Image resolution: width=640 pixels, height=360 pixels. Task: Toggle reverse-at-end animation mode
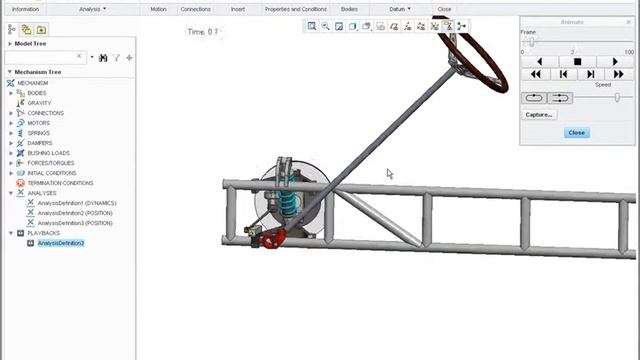point(560,98)
